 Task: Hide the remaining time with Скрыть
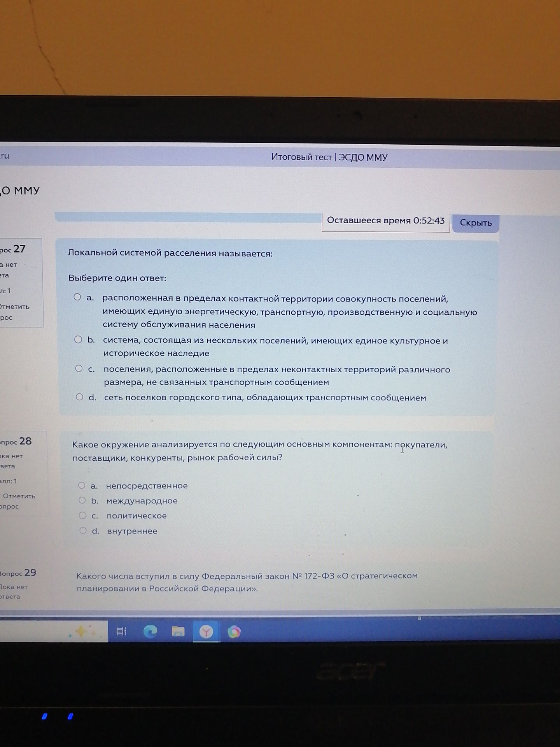click(476, 223)
